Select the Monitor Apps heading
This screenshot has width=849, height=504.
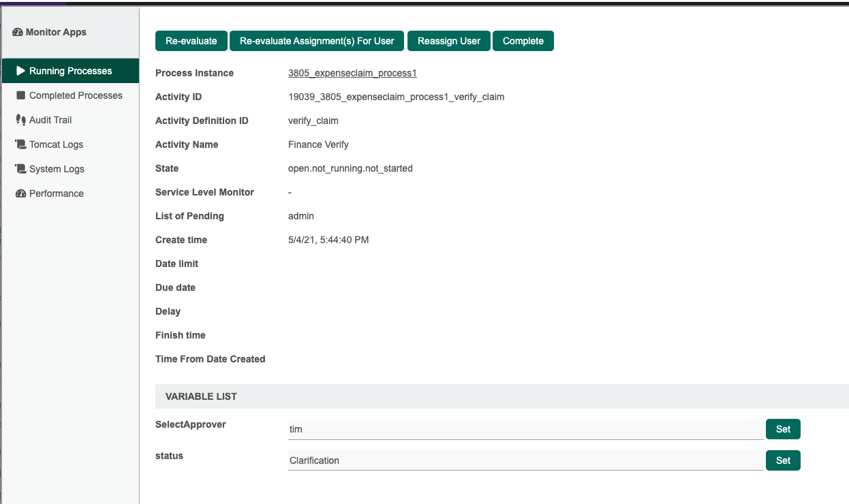pos(56,32)
